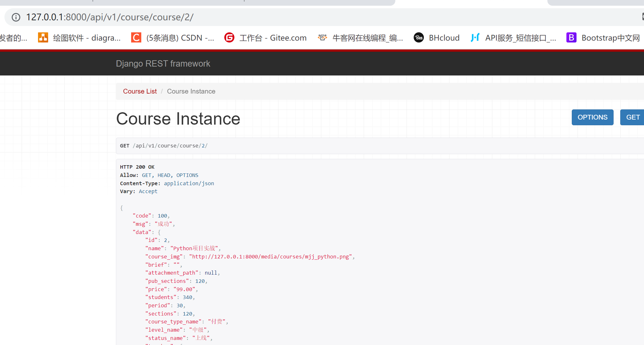Click the HTTP 200 OK status line
Viewport: 644px width, 345px height.
coord(137,167)
